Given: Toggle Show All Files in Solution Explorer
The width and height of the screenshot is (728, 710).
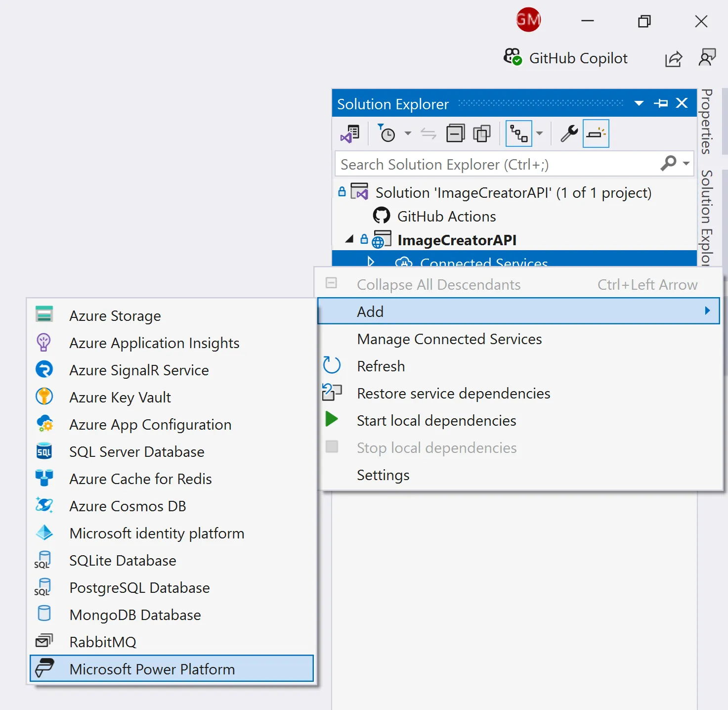Looking at the screenshot, I should coord(482,133).
